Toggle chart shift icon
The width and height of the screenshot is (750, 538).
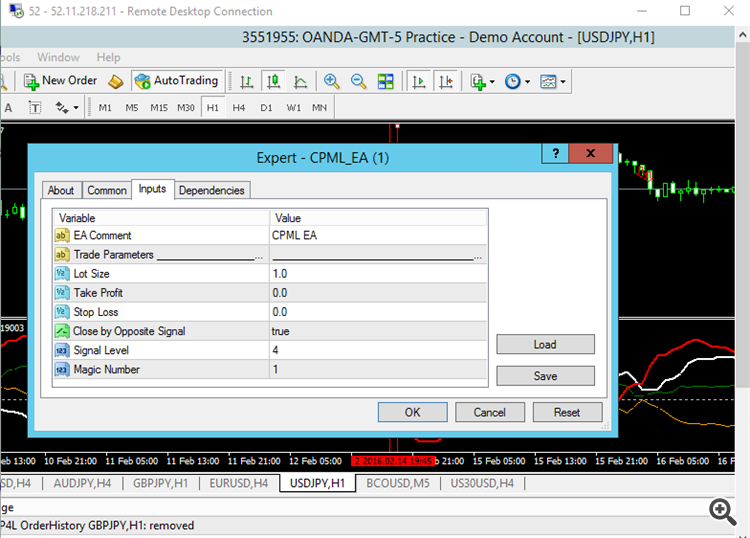click(446, 82)
